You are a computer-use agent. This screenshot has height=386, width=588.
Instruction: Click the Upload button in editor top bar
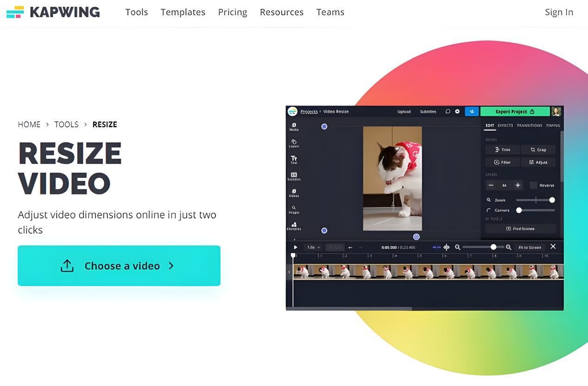pyautogui.click(x=404, y=112)
